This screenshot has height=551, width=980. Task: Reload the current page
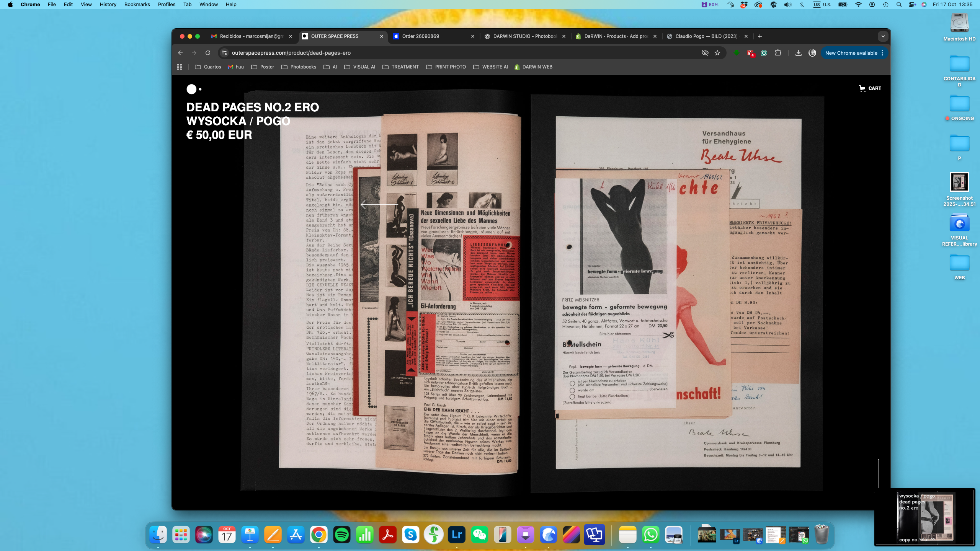(208, 53)
